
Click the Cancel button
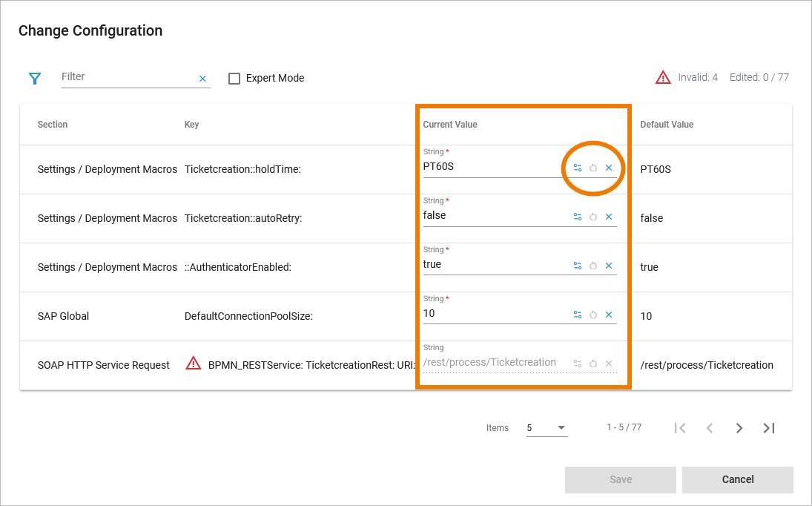click(x=737, y=479)
